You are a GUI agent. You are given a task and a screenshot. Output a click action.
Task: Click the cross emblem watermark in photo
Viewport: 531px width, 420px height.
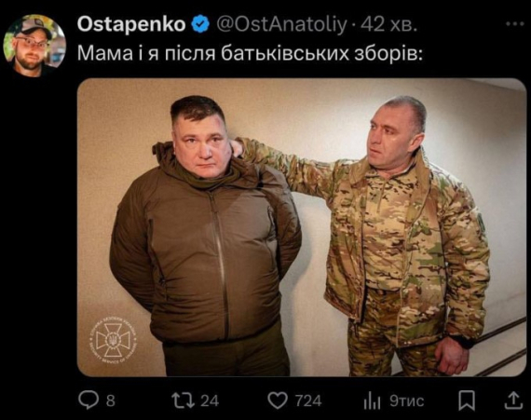coord(114,340)
